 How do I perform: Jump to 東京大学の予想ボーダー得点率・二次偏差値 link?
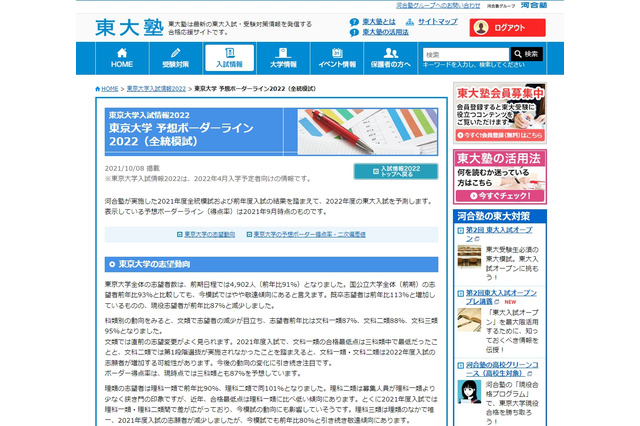[310, 235]
